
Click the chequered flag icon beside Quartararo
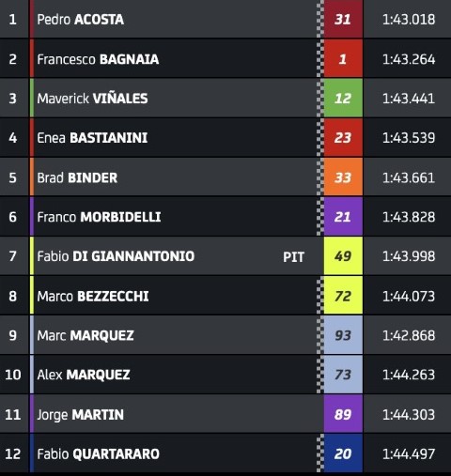(320, 453)
